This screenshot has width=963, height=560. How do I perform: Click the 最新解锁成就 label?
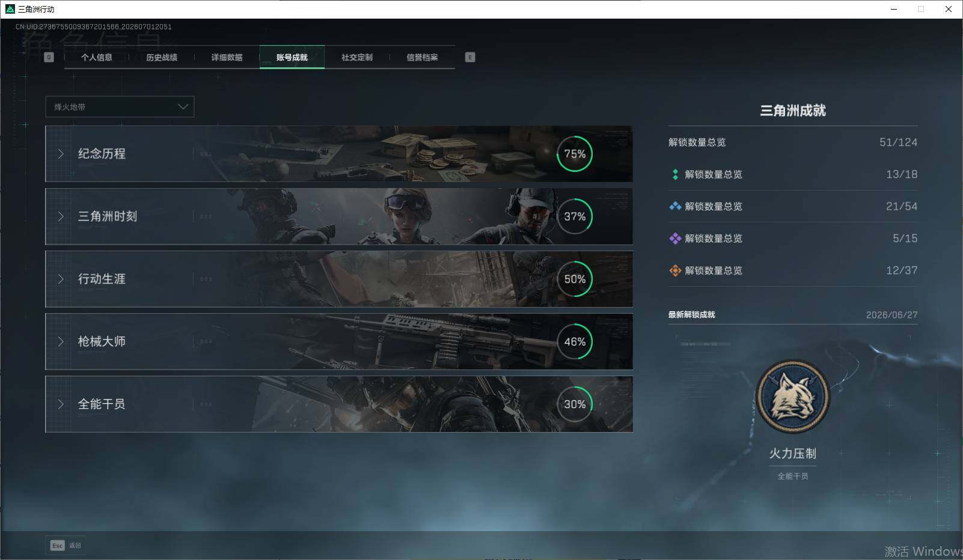tap(692, 315)
